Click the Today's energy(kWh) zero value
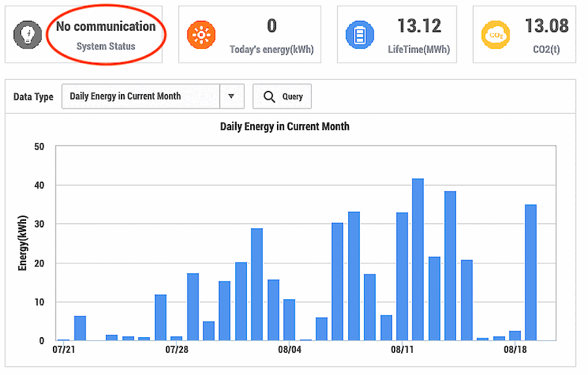Viewport: 588px width, 375px height. click(272, 26)
